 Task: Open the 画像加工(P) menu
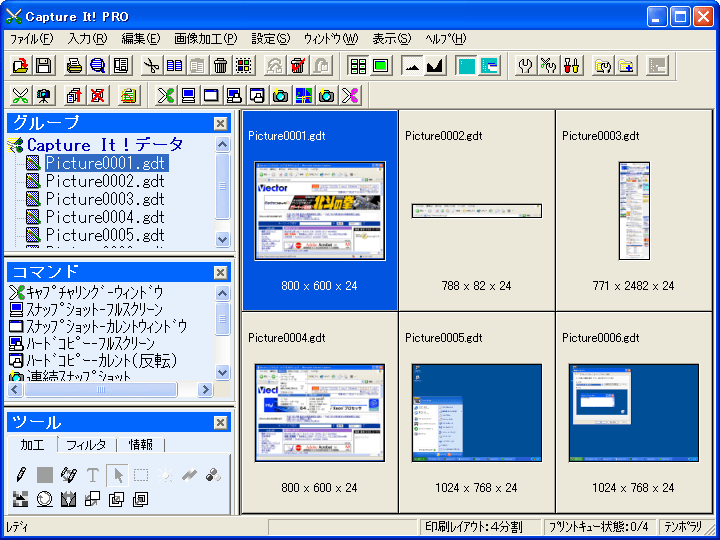coord(206,39)
